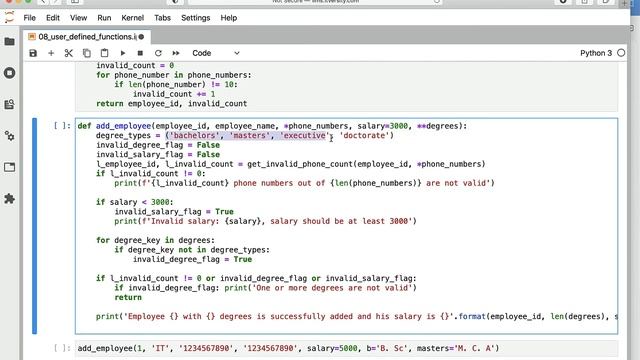Image resolution: width=640 pixels, height=360 pixels.
Task: Click the 'Invalid salary' print statement line
Action: click(x=265, y=221)
